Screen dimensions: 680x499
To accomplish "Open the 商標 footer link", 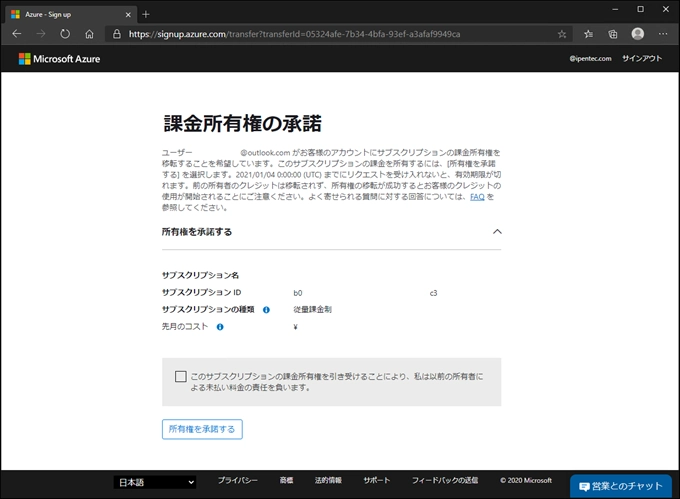I will click(x=286, y=480).
